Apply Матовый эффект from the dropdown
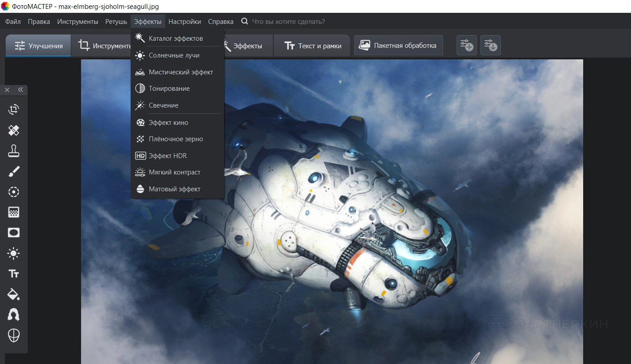Screen dimensions: 631x364 [x=174, y=189]
